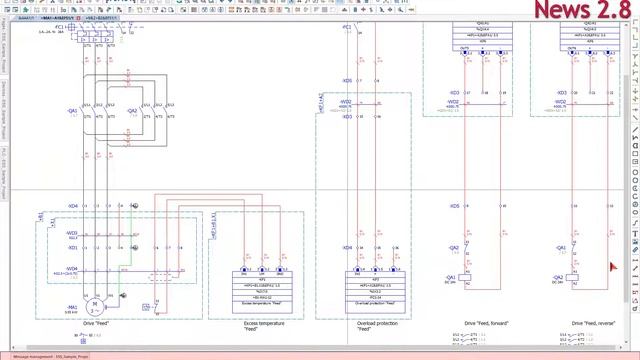Select the QA2 coil rectangle under Drive reverse
640x360 pixels.
point(572,278)
